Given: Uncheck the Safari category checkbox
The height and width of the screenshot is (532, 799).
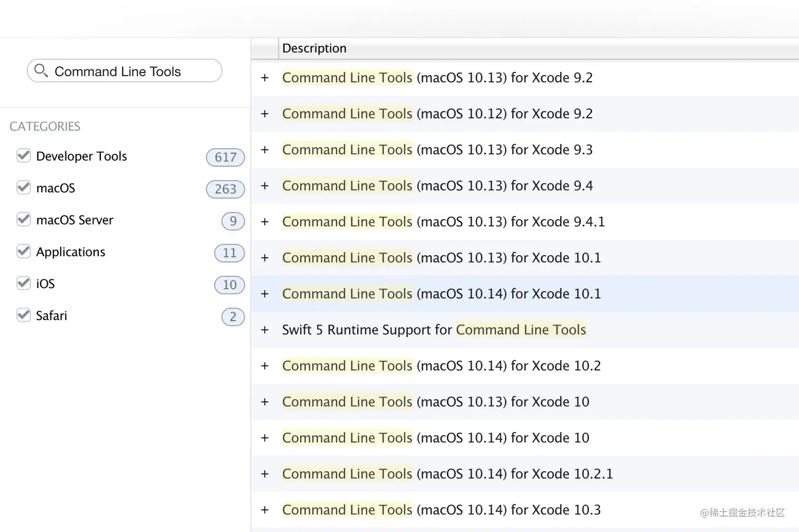Looking at the screenshot, I should tap(24, 315).
